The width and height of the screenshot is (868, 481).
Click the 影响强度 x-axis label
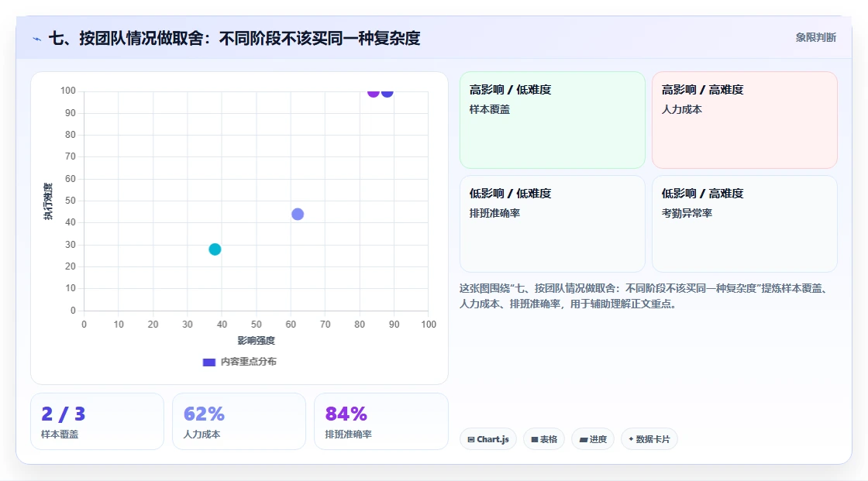(x=257, y=340)
